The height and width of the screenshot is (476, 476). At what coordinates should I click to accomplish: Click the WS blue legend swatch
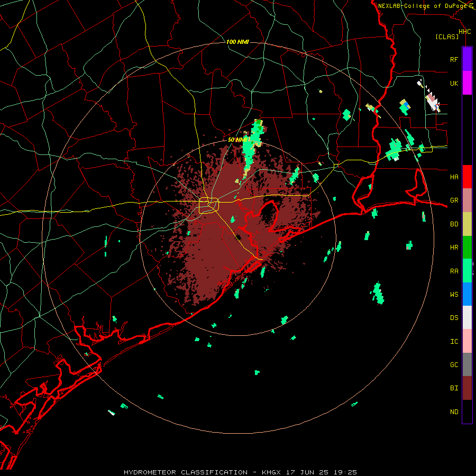(x=467, y=294)
